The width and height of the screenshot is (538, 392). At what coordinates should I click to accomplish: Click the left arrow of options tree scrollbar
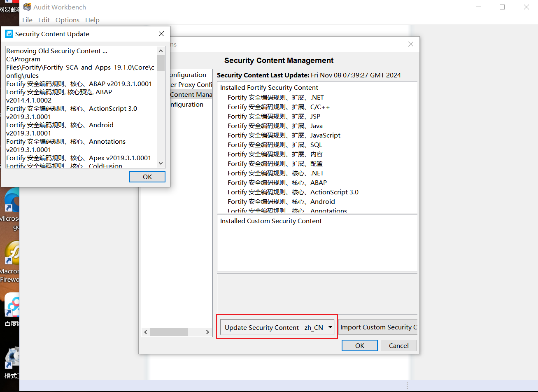click(x=145, y=332)
